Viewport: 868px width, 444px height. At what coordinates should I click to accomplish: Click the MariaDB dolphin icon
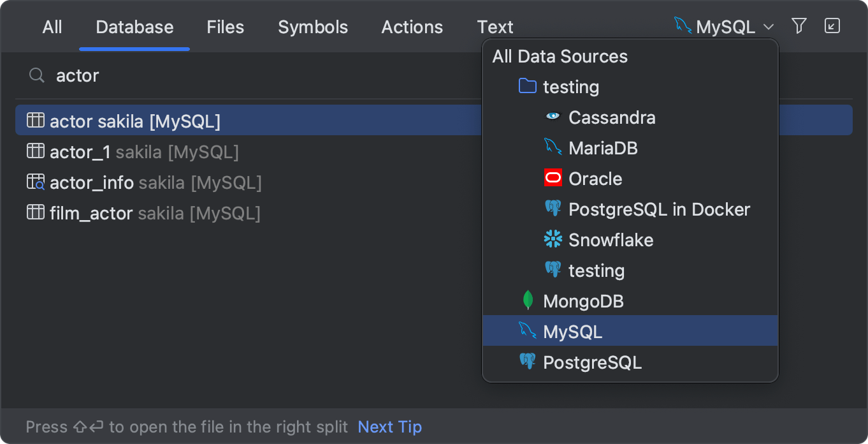point(554,147)
